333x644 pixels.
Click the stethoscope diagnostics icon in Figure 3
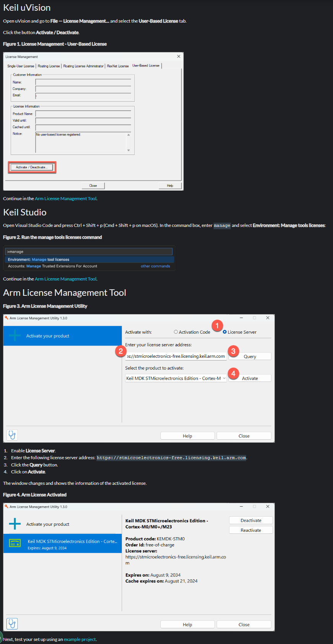[12, 435]
